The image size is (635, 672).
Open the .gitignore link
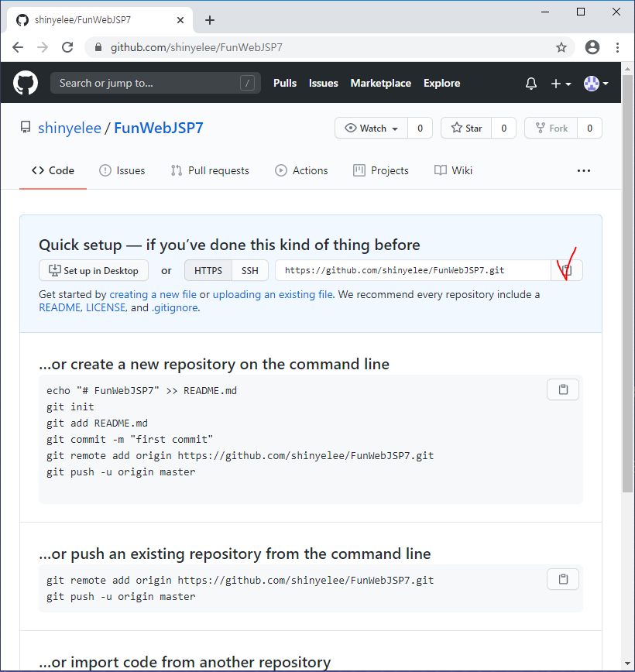click(175, 307)
